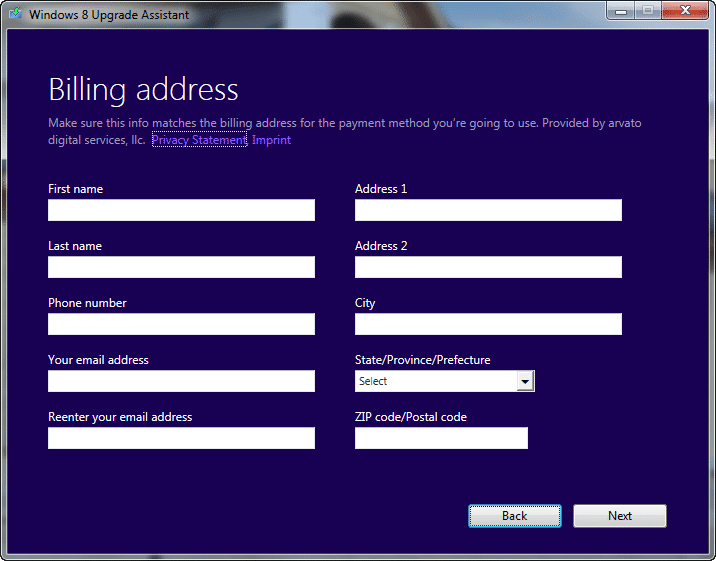Screen dimensions: 716x561
Task: Select the City input field
Action: coord(488,324)
